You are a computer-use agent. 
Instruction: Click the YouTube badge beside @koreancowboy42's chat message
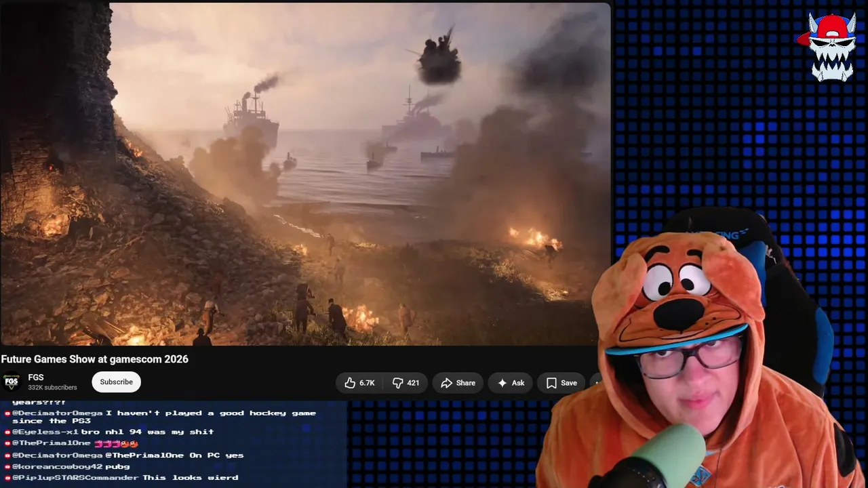(7, 467)
